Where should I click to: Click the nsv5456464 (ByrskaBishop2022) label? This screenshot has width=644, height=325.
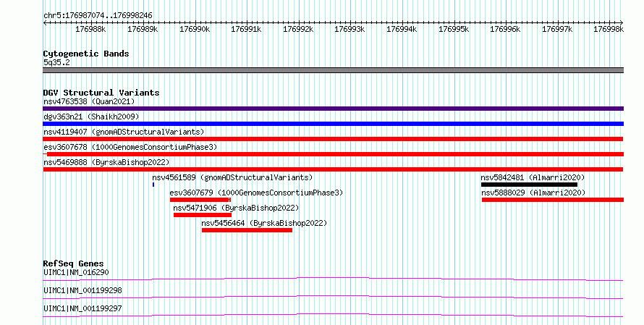pos(265,223)
